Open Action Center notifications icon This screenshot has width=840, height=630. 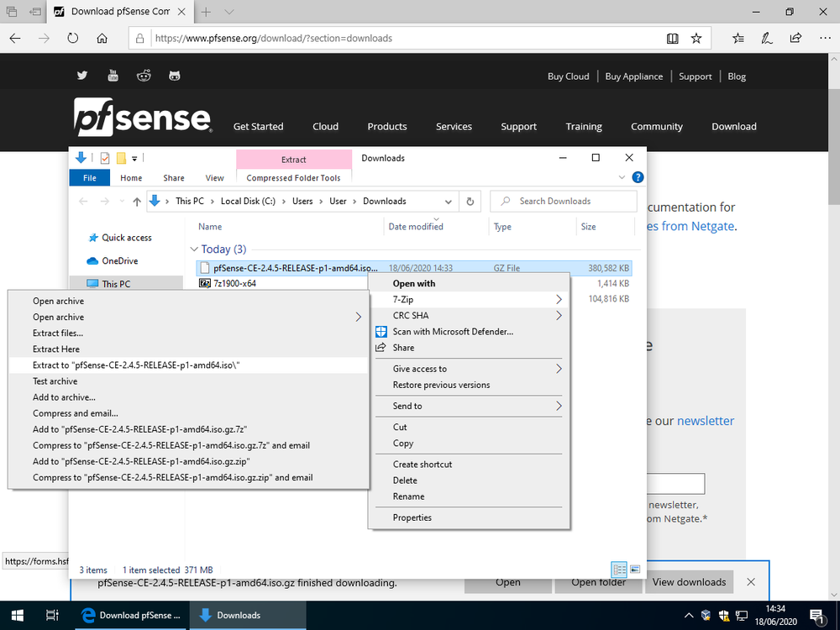point(817,616)
